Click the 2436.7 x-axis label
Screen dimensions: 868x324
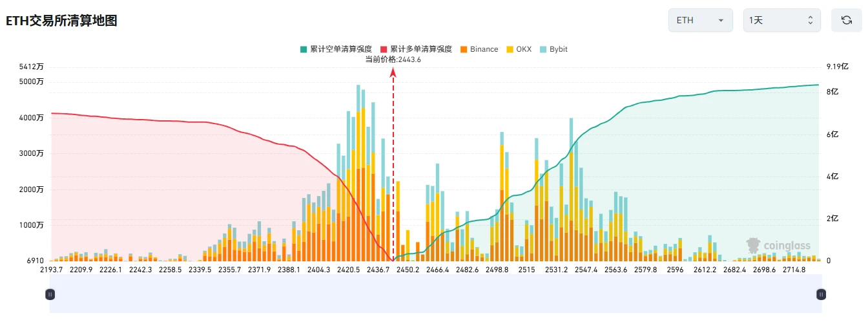(378, 270)
